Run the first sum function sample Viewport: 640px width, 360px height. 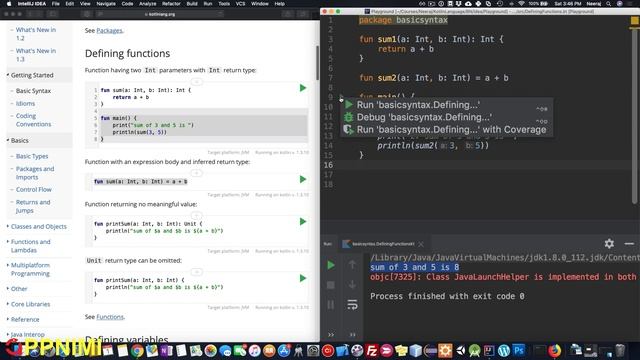pos(303,88)
